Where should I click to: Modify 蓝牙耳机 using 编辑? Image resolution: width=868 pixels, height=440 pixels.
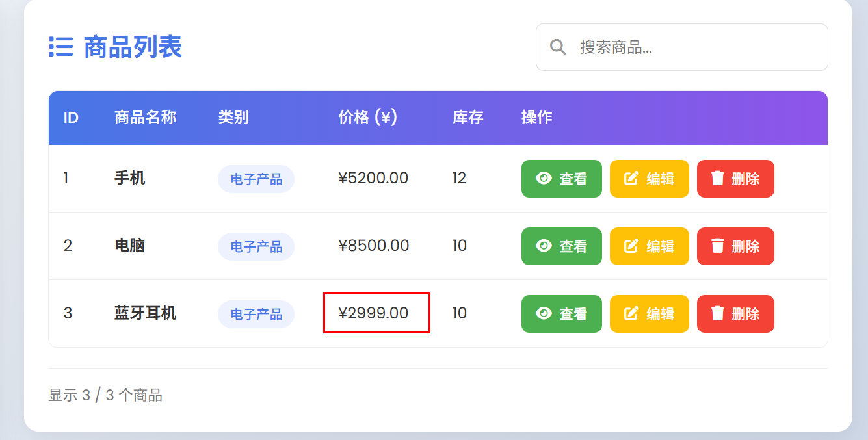[x=650, y=314]
